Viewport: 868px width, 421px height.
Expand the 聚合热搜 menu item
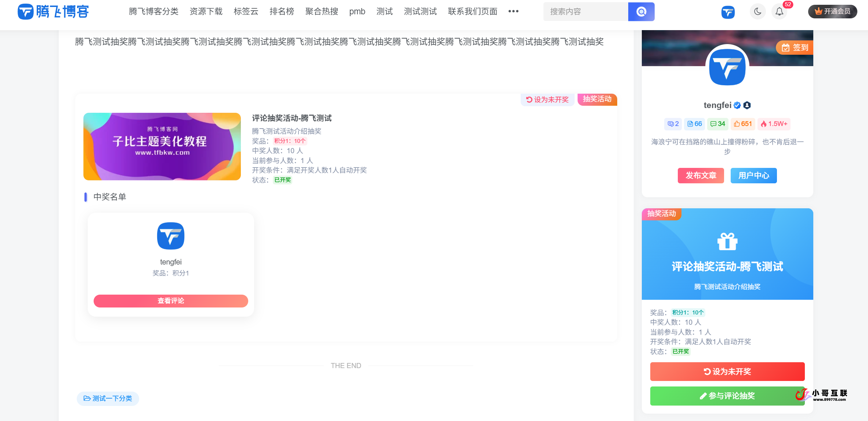pos(321,11)
